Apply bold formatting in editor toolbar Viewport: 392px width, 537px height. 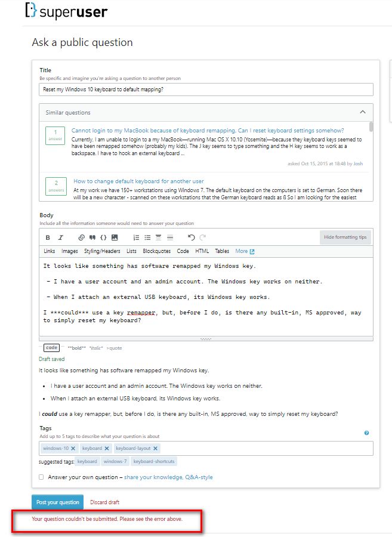[48, 237]
